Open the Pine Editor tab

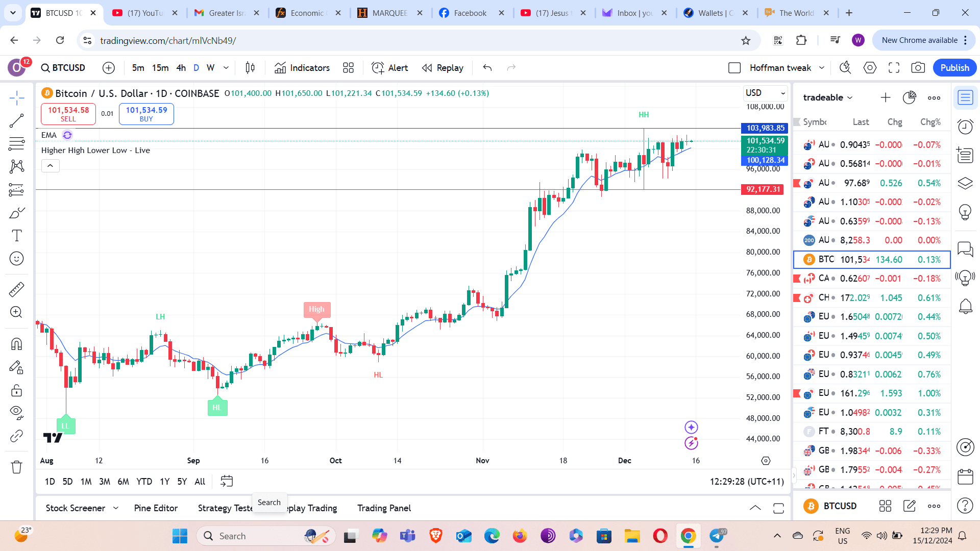coord(156,508)
